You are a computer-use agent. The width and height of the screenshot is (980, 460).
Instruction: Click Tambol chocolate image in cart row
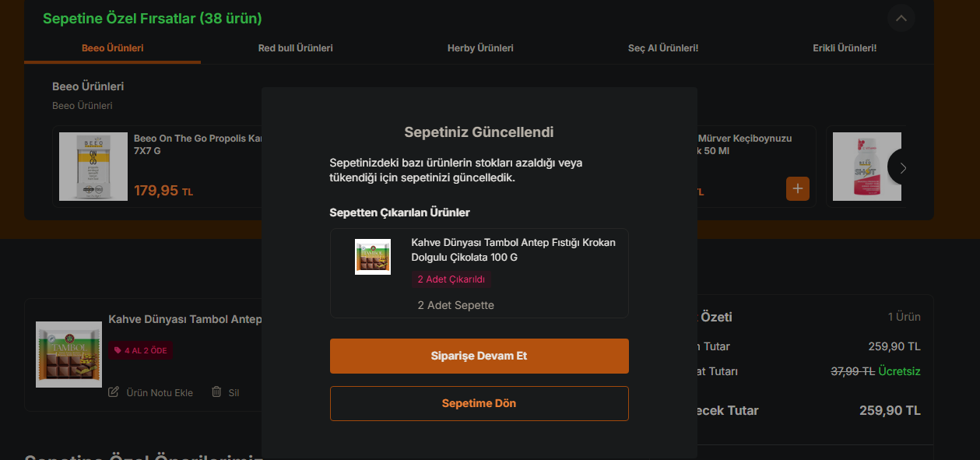68,354
